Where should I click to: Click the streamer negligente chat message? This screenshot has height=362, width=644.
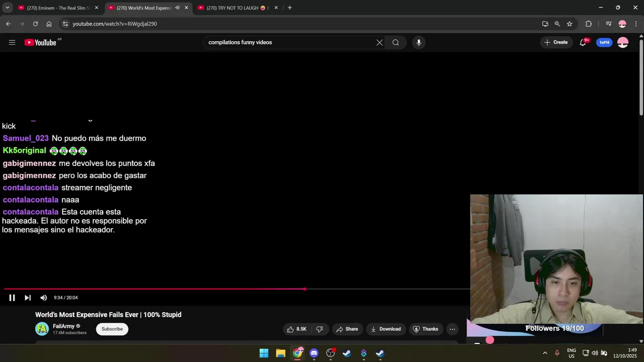click(x=97, y=188)
